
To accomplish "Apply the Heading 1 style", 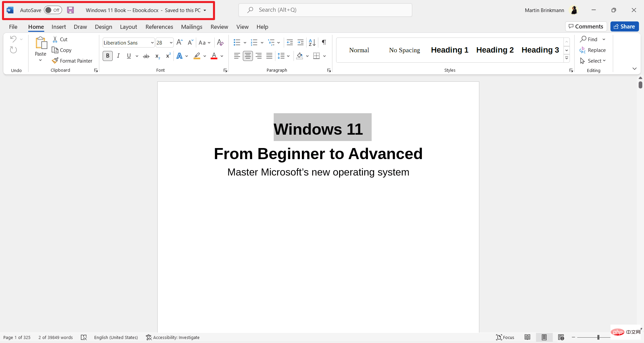I will [449, 50].
